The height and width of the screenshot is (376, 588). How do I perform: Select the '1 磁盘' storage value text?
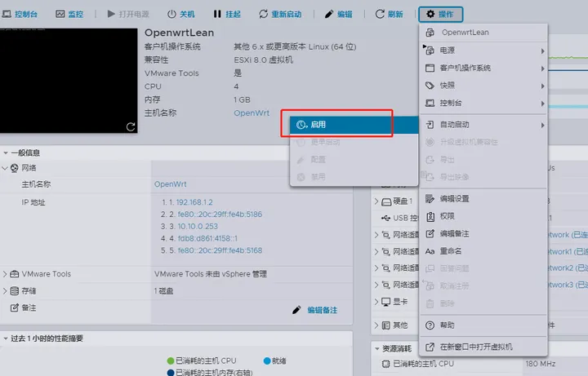[163, 291]
